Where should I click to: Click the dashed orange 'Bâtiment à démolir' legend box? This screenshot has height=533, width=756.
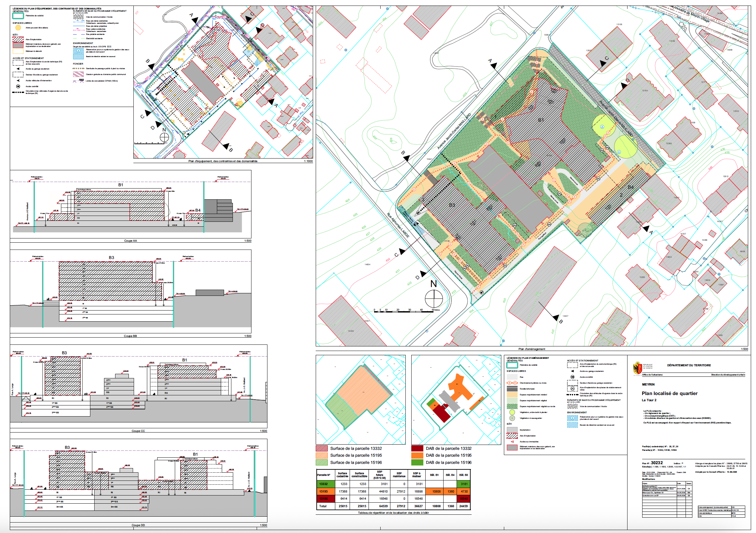18,51
